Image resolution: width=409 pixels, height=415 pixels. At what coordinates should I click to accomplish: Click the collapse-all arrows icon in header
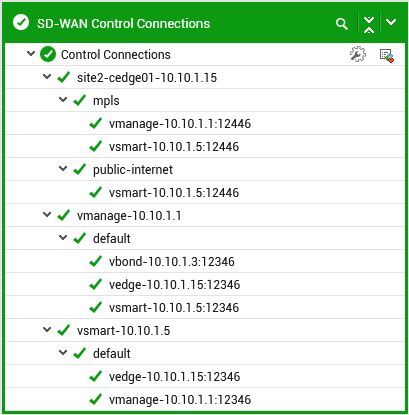point(369,24)
